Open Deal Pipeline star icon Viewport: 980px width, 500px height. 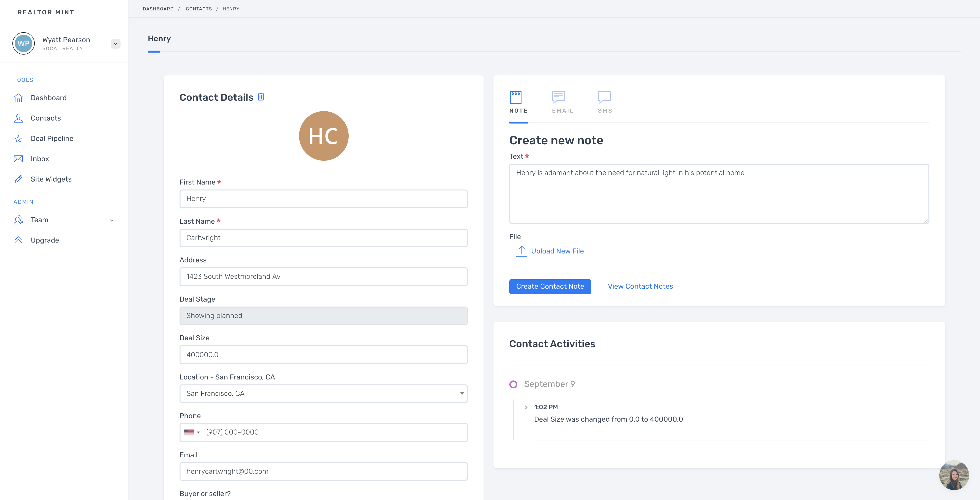18,138
